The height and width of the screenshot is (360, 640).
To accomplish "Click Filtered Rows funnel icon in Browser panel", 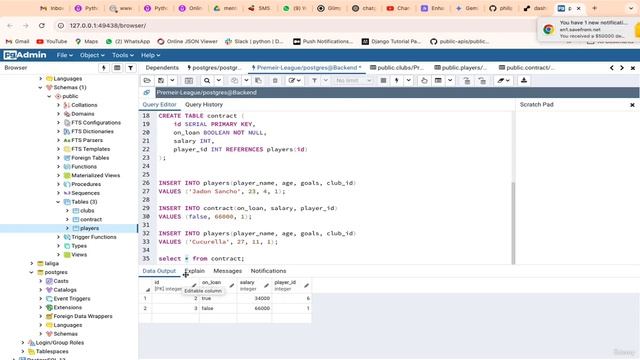I will pyautogui.click(x=131, y=68).
